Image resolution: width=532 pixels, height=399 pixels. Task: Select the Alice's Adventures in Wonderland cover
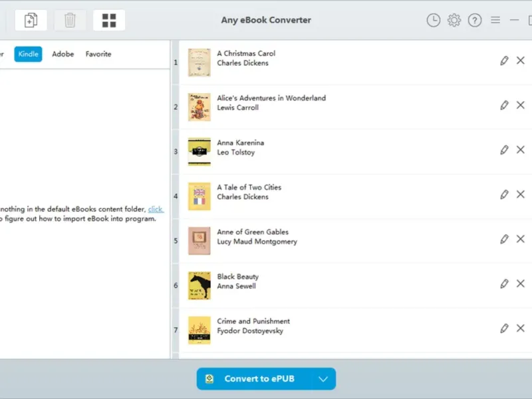pyautogui.click(x=199, y=107)
